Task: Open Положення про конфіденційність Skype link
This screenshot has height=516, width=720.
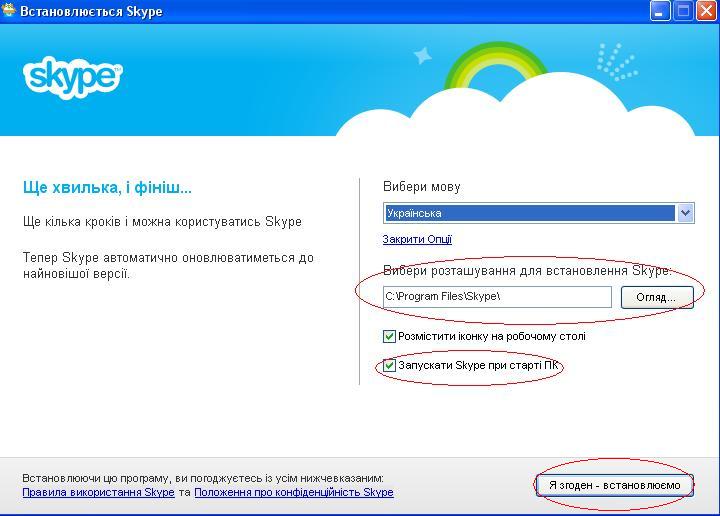Action: pyautogui.click(x=294, y=492)
